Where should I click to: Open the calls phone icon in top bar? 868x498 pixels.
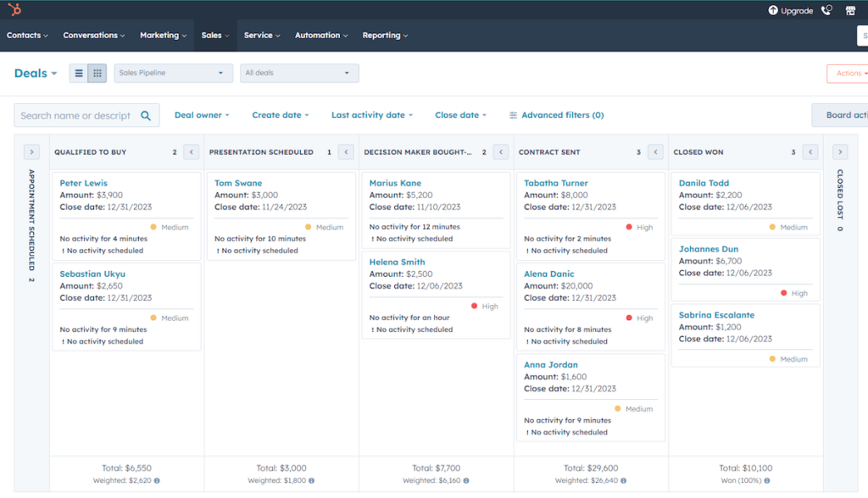click(826, 10)
